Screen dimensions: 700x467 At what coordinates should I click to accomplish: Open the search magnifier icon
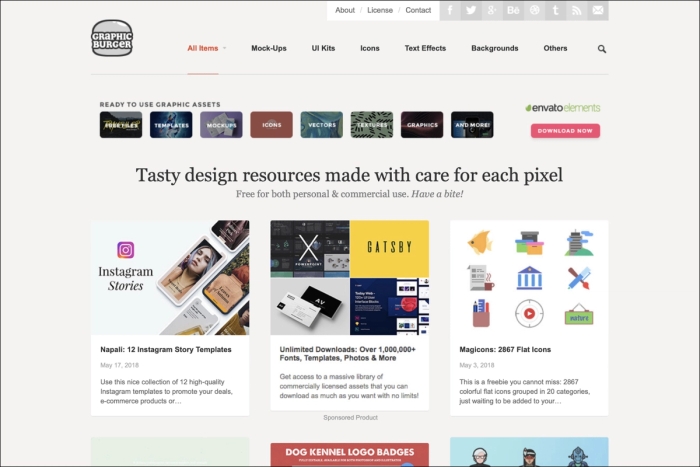(602, 49)
